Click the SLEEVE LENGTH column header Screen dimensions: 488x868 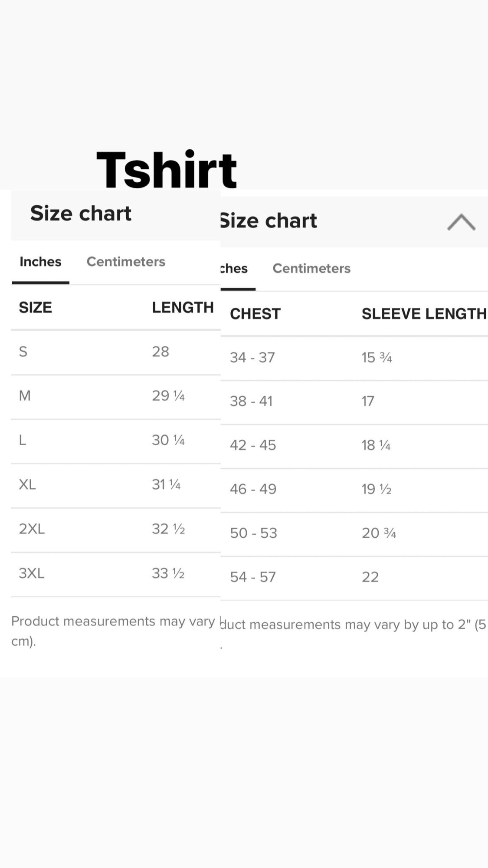424,314
